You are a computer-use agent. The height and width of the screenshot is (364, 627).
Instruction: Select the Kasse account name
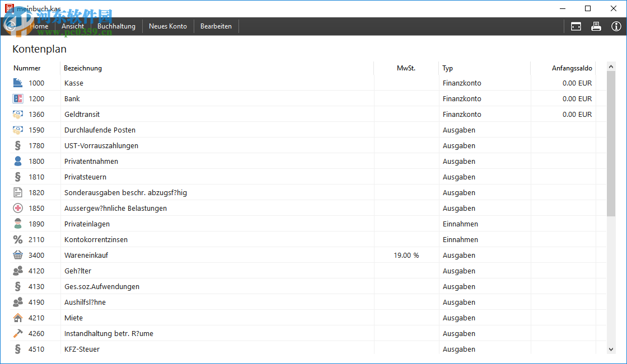(x=74, y=83)
